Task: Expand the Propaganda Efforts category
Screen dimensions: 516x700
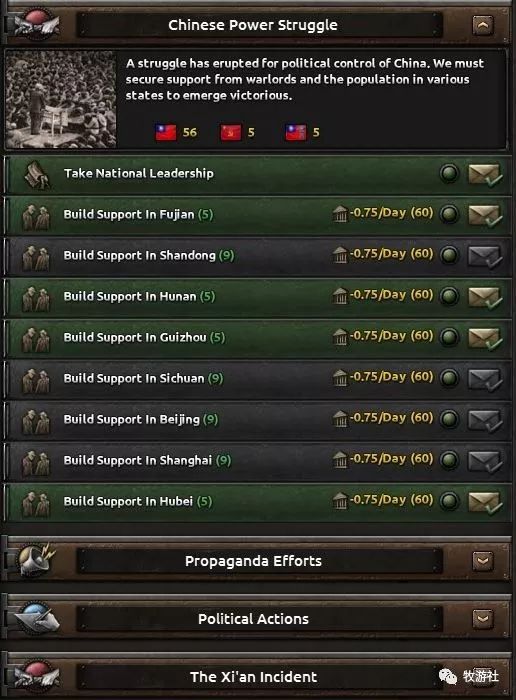Action: click(483, 561)
